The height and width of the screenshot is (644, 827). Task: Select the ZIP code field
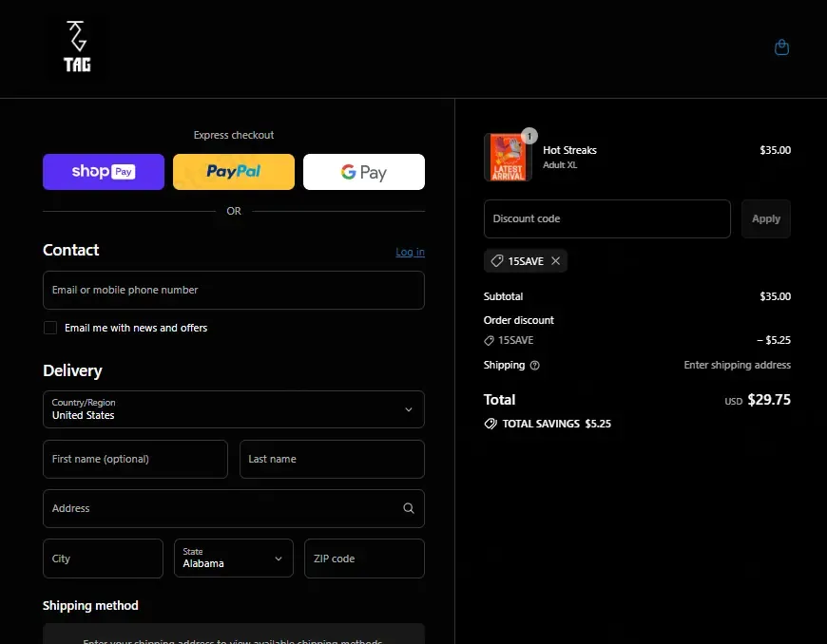[x=364, y=559]
